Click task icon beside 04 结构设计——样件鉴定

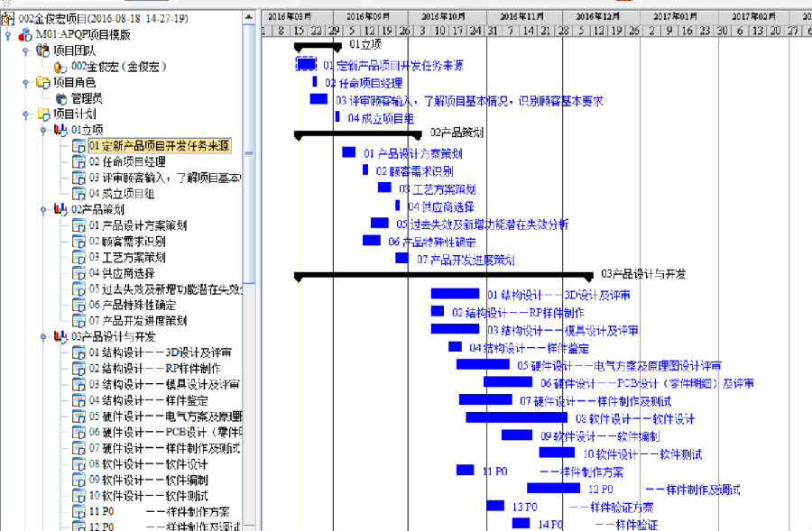tap(78, 400)
